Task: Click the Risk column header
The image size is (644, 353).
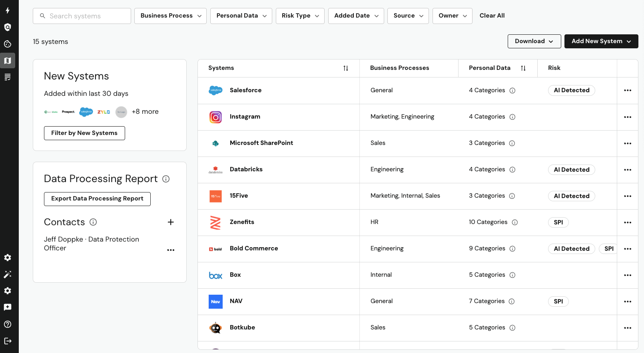Action: [x=554, y=68]
